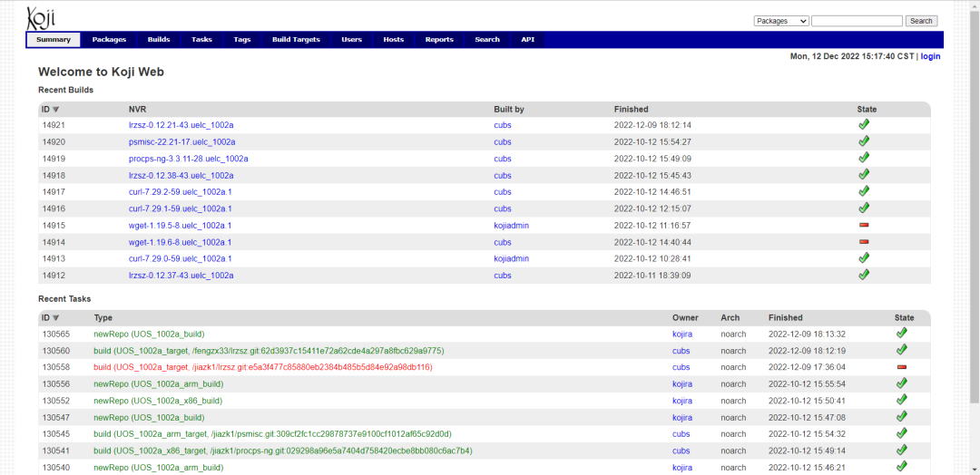Click success checkmark for build 14921

864,124
